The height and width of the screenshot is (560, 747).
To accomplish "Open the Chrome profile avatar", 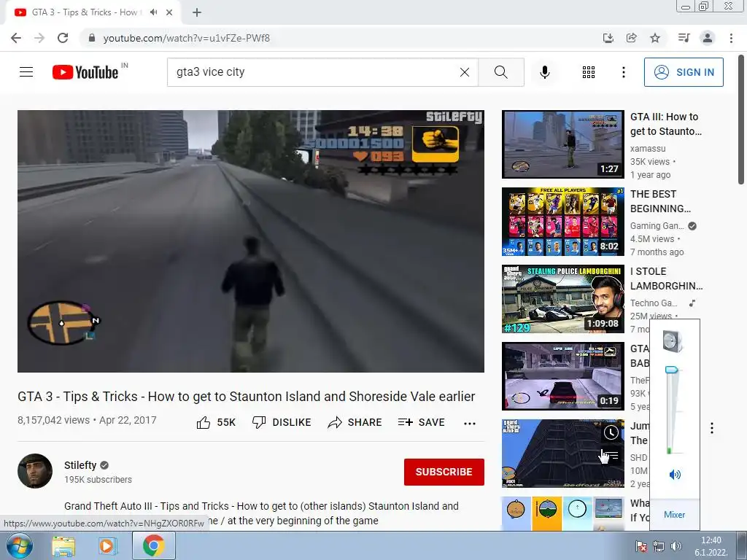I will (x=708, y=38).
